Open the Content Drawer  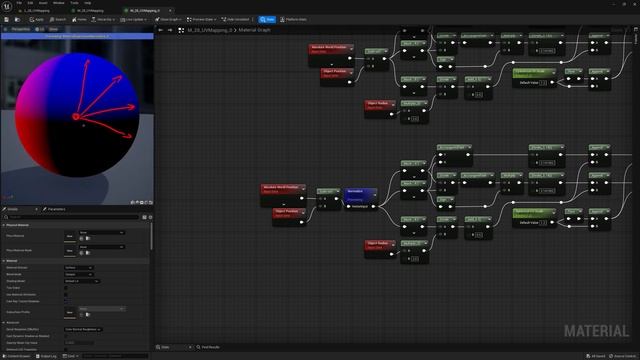tap(17, 356)
